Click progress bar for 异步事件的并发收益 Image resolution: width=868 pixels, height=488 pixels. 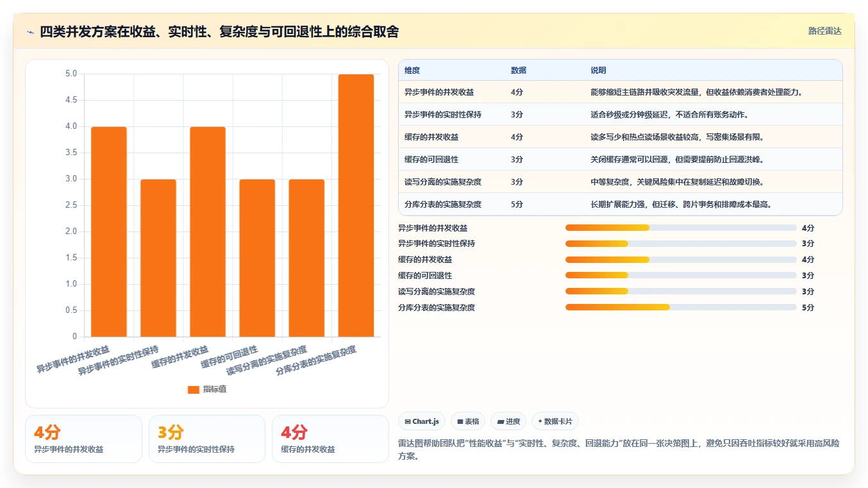[x=681, y=228]
